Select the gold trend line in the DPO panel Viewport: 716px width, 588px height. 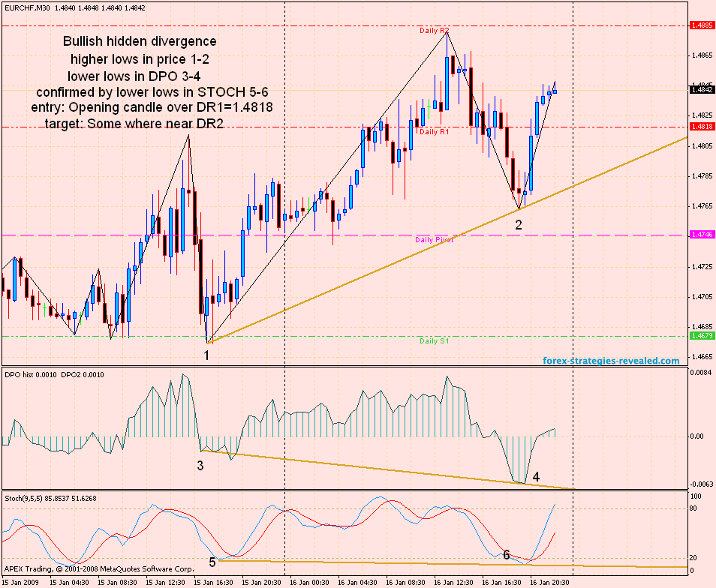[388, 469]
